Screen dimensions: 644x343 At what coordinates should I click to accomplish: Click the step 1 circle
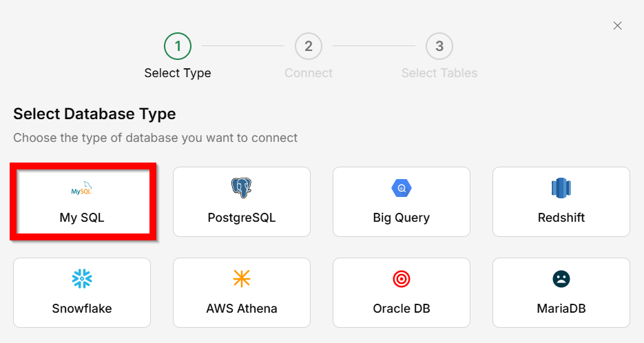tap(178, 46)
